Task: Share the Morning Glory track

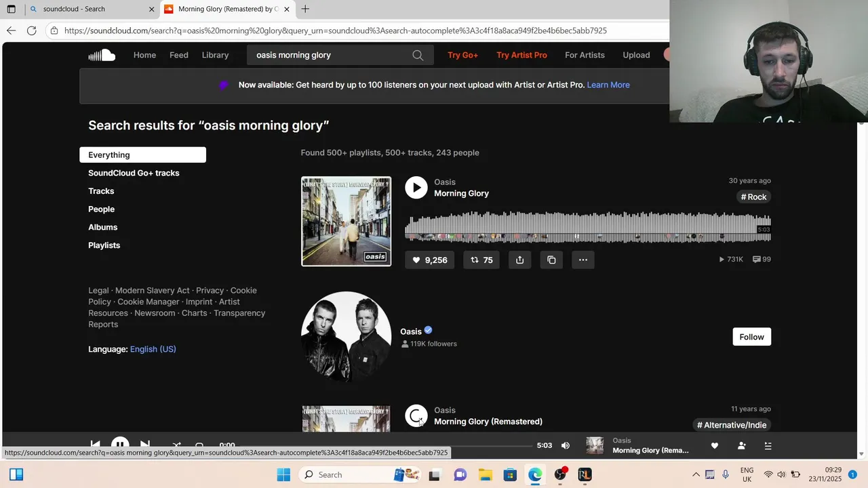Action: (519, 260)
